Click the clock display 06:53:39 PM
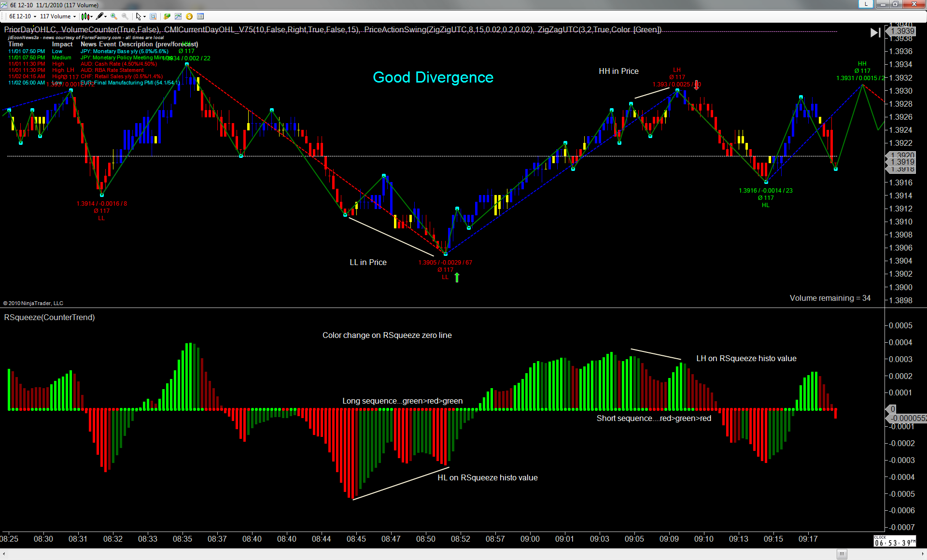 point(894,541)
